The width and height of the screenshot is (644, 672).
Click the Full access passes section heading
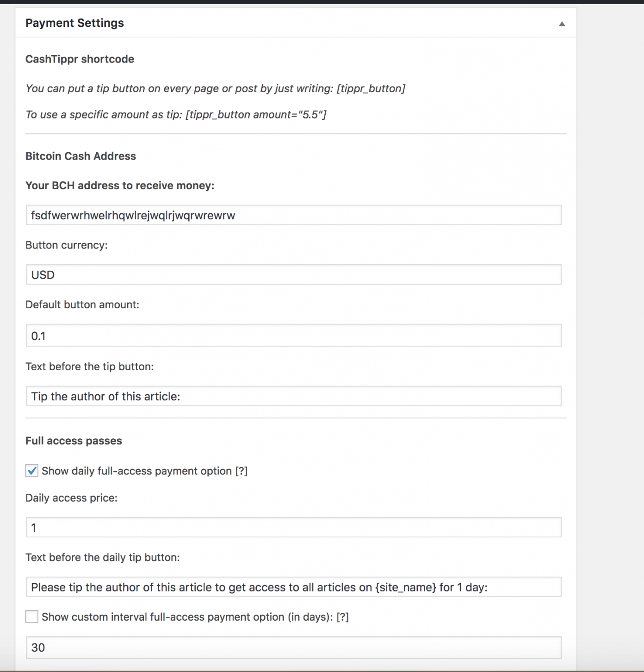tap(74, 440)
